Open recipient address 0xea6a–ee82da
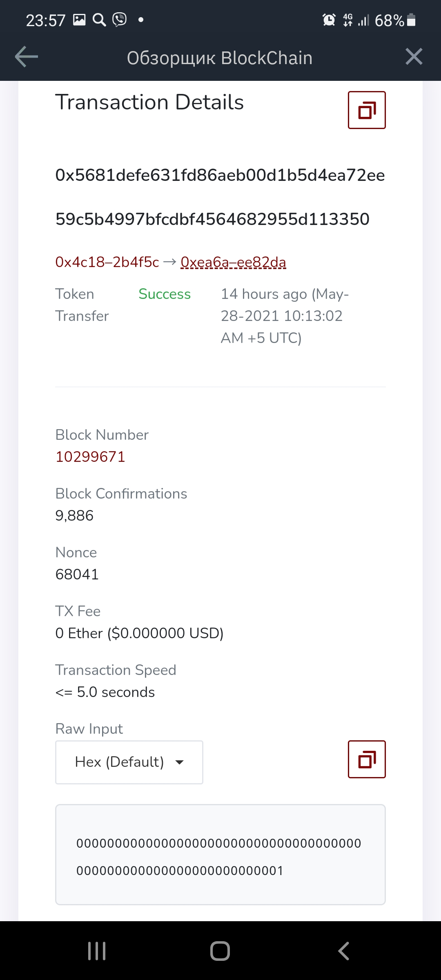This screenshot has height=980, width=441. [x=233, y=262]
